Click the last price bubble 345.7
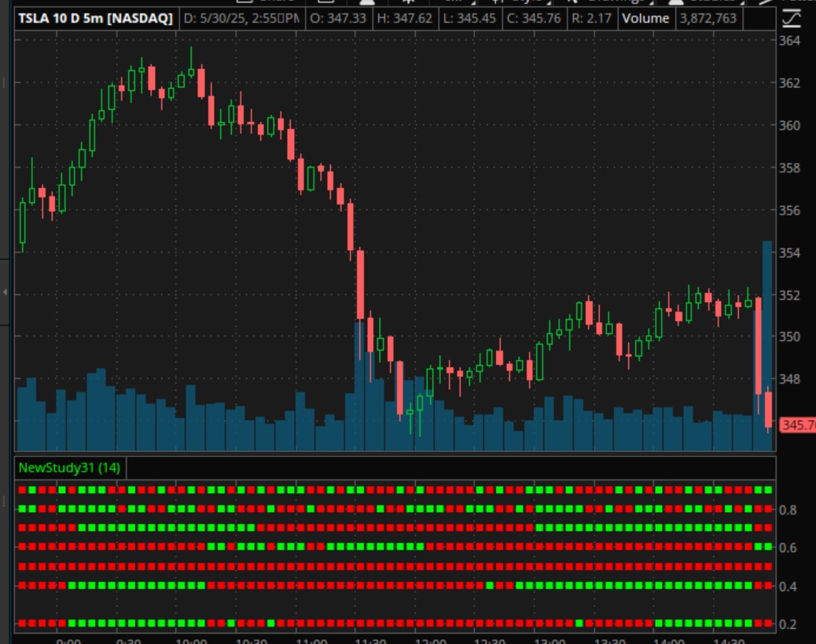Viewport: 816px width, 644px height. point(797,425)
